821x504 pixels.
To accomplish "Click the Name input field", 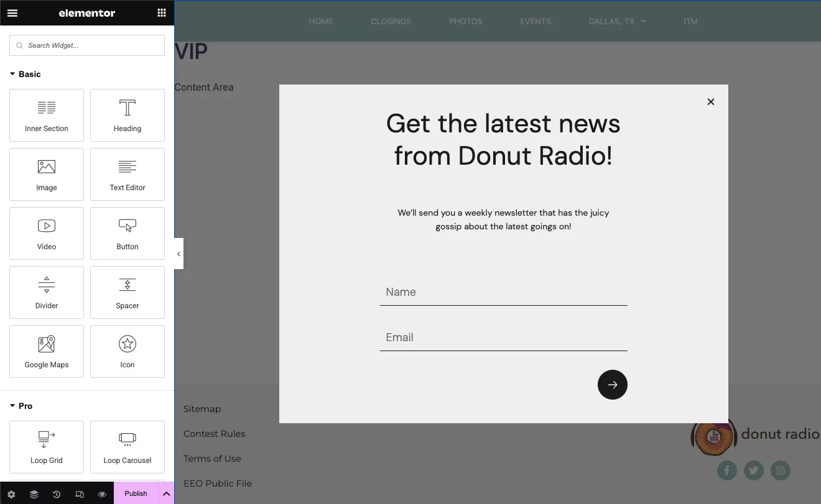I will (504, 292).
